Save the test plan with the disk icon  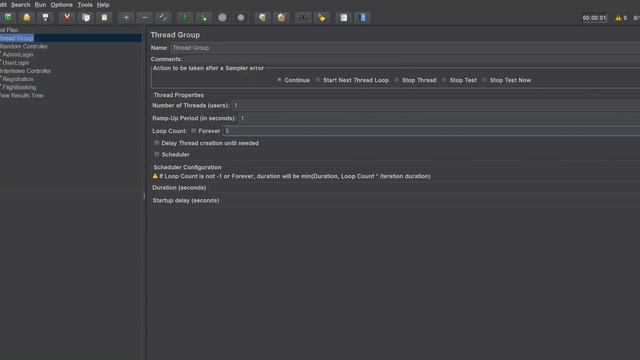tap(45, 18)
